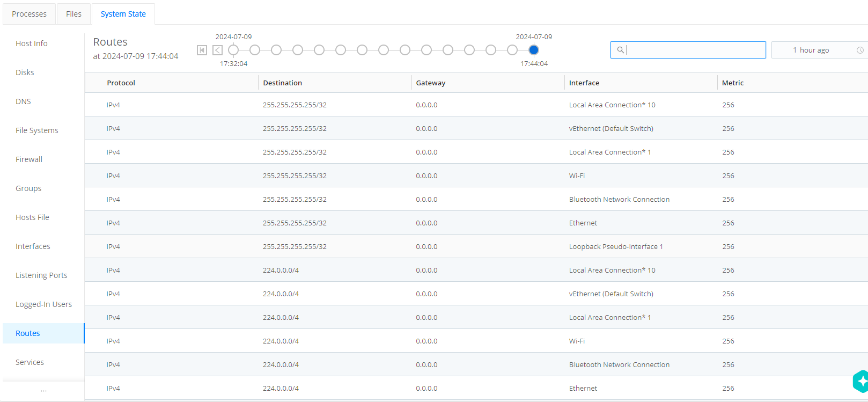Screen dimensions: 868x402
Task: Switch to the Processes tab
Action: (x=29, y=14)
